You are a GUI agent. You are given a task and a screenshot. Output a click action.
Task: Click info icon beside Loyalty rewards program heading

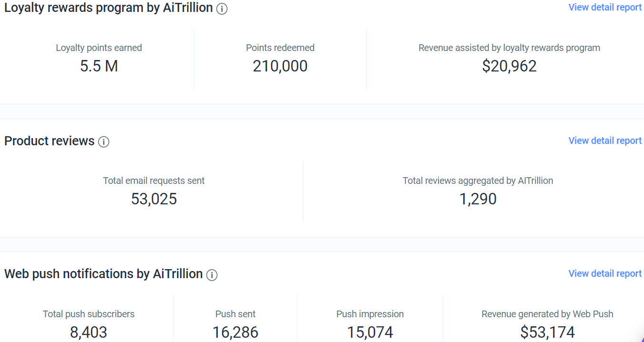(222, 9)
